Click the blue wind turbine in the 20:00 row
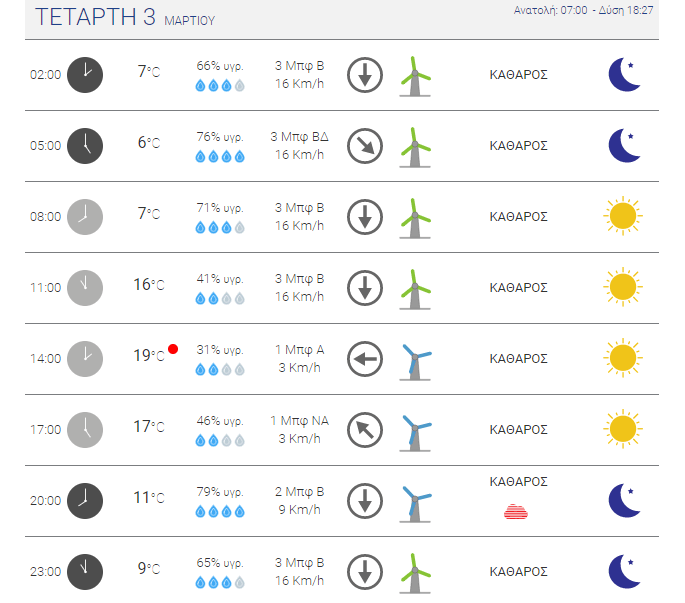 (415, 503)
